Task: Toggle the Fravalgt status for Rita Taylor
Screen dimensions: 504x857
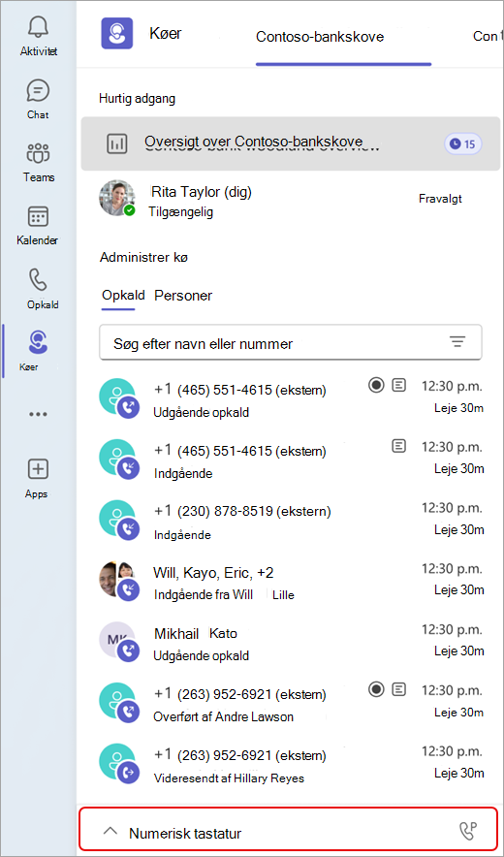Action: [x=440, y=199]
